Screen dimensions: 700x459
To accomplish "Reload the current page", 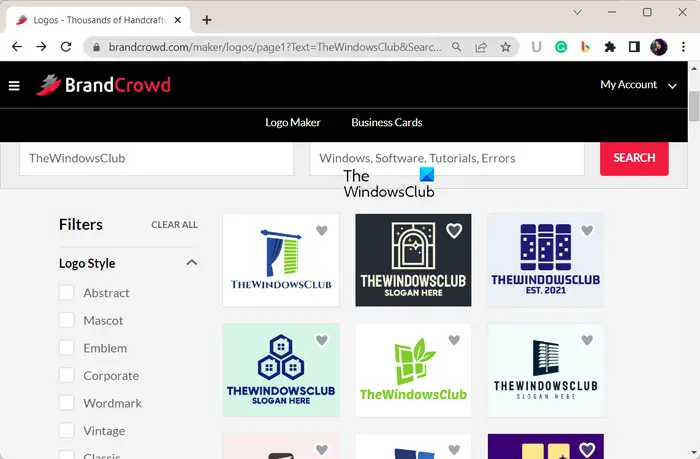I will tap(66, 47).
